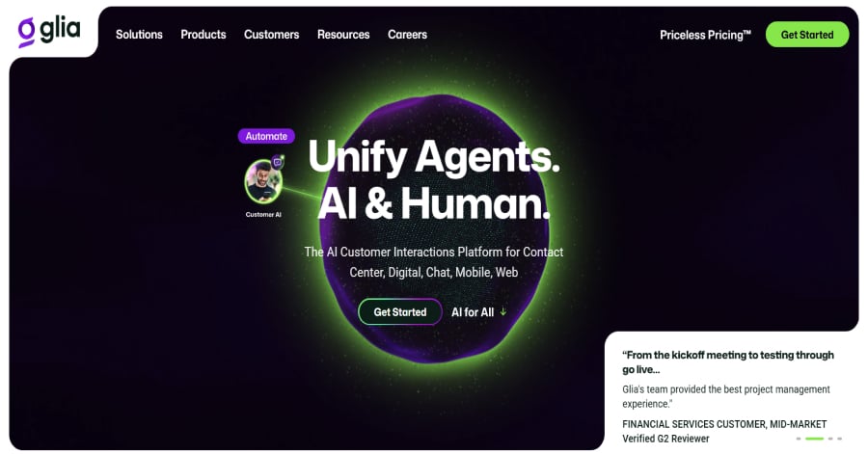Open the Customers menu
This screenshot has width=868, height=454.
(271, 35)
